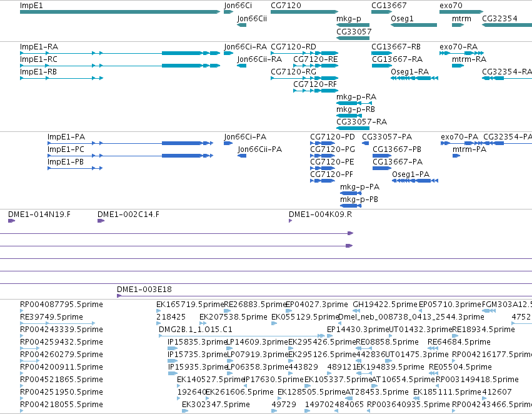Select EST EK302347.5prime

pos(185,411)
